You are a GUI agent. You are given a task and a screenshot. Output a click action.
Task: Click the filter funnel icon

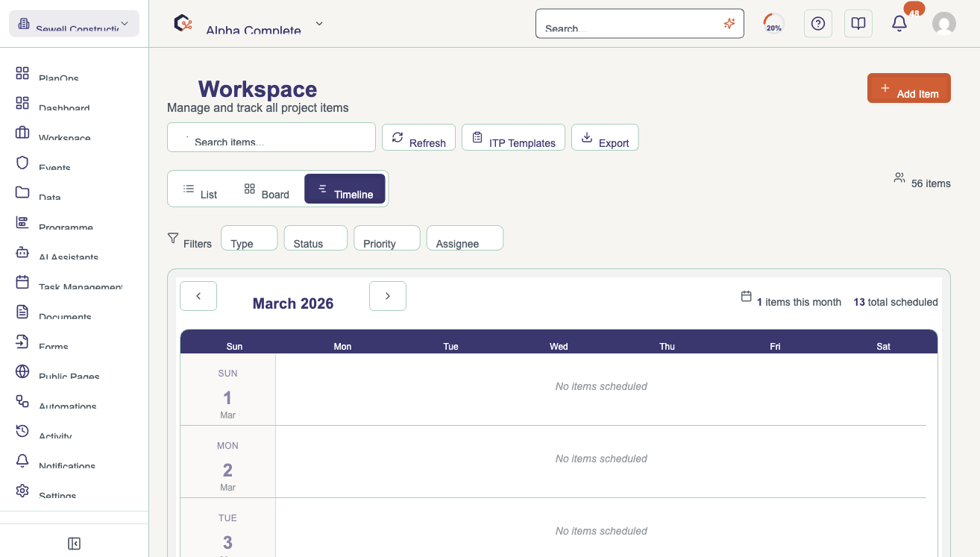point(173,239)
